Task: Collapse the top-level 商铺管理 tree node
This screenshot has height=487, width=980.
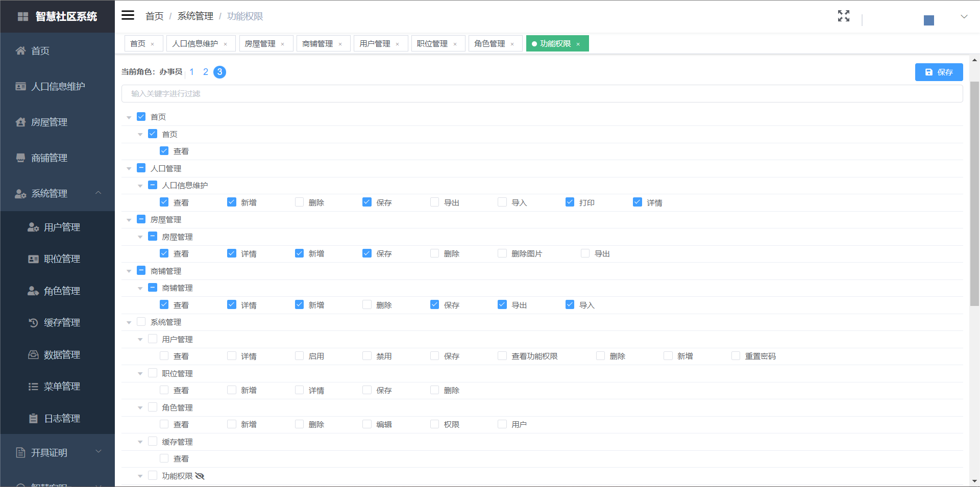Action: pyautogui.click(x=129, y=271)
